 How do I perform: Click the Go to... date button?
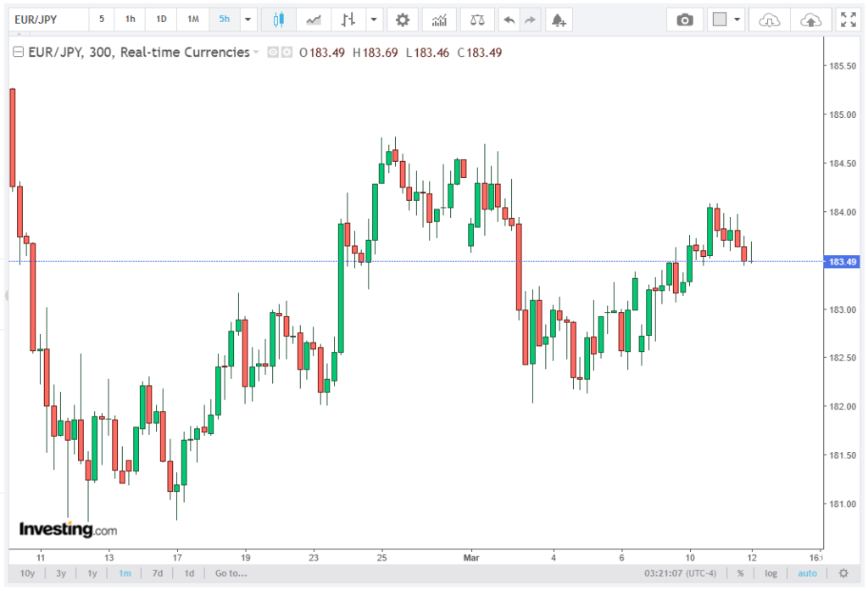pyautogui.click(x=231, y=573)
